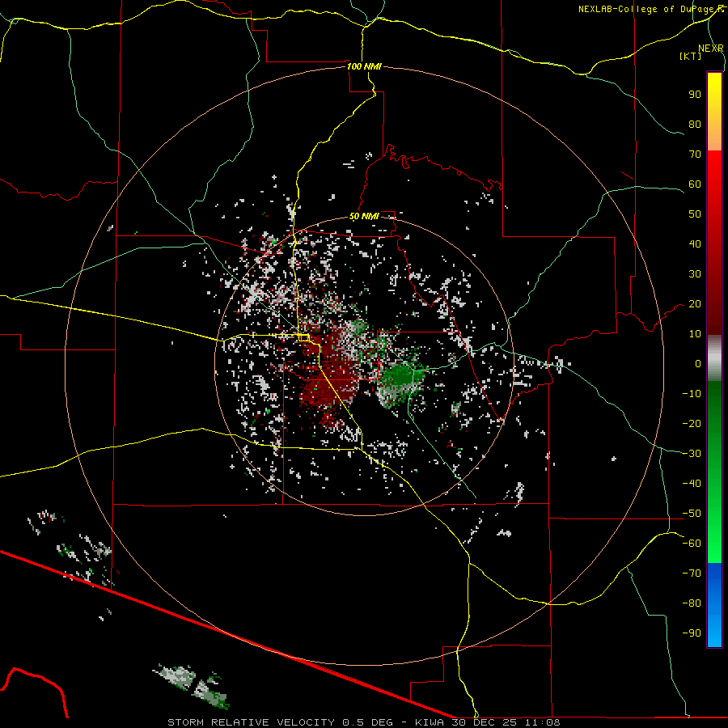Select the -80 value on velocity scale
Screen dimensions: 728x728
[692, 603]
